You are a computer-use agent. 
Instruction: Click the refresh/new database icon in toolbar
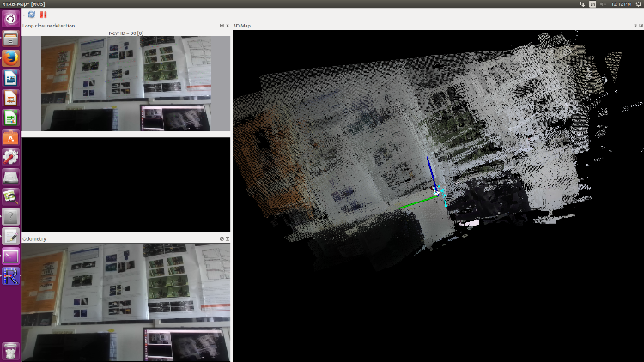pyautogui.click(x=32, y=15)
